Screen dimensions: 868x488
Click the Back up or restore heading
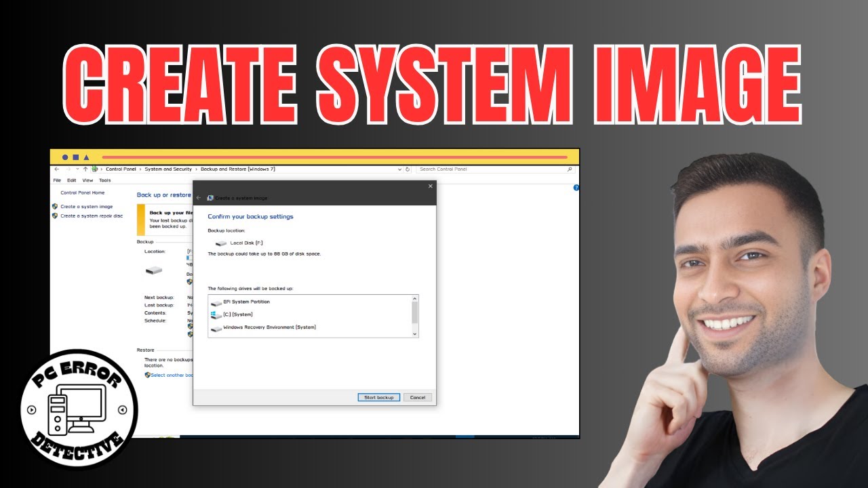point(164,195)
